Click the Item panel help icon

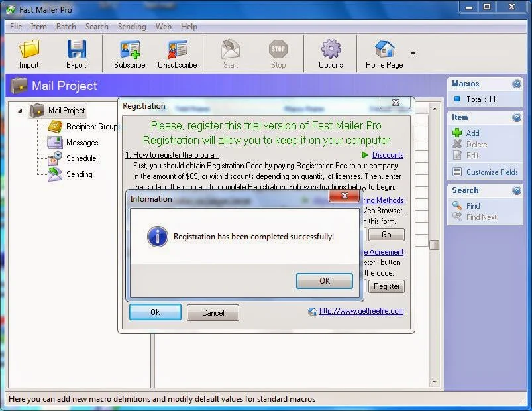coord(516,117)
